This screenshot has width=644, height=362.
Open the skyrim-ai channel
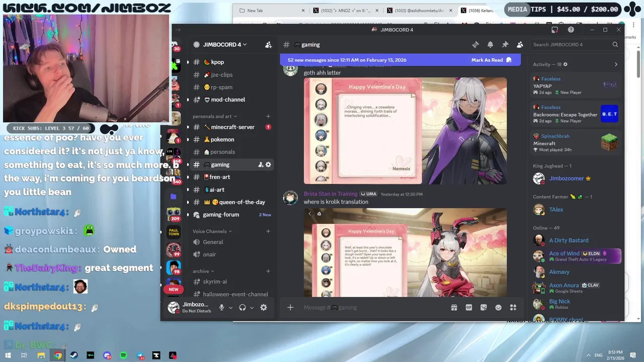pos(231,282)
